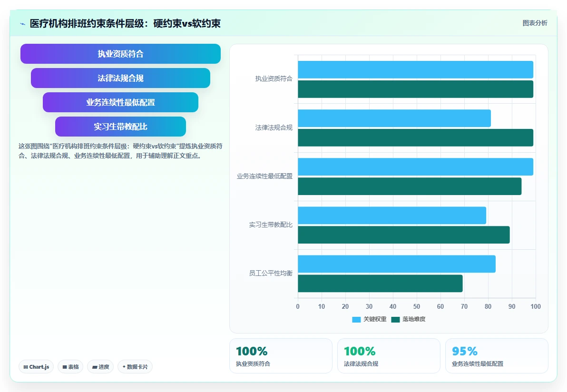Click the 实习生带教配比 chart axis label
This screenshot has height=392, width=567.
[x=271, y=225]
